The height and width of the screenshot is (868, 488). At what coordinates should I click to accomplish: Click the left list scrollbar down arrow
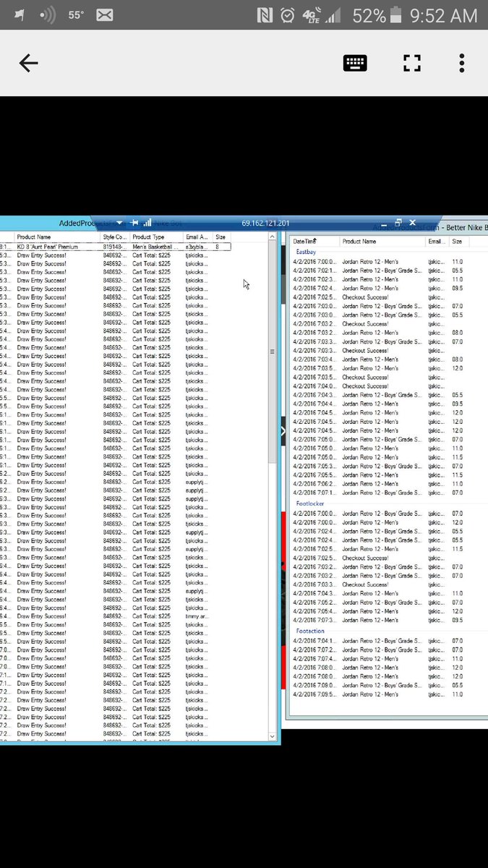click(x=273, y=736)
